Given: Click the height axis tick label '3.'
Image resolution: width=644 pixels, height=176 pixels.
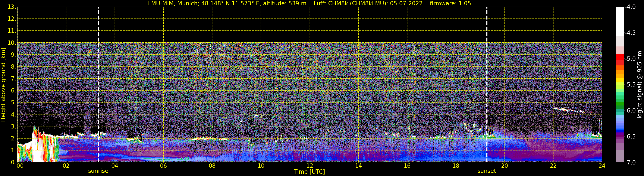Looking at the screenshot, I should pyautogui.click(x=13, y=127).
